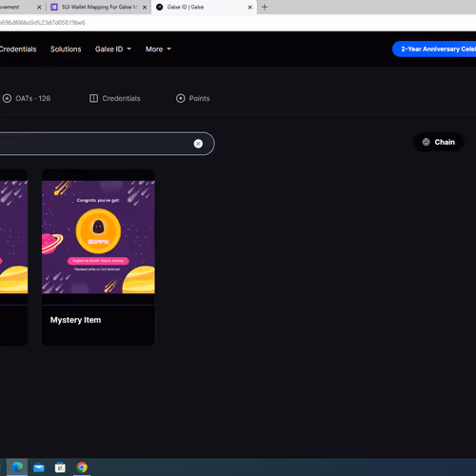Click the Points target icon
The width and height of the screenshot is (476, 476).
pos(181,98)
